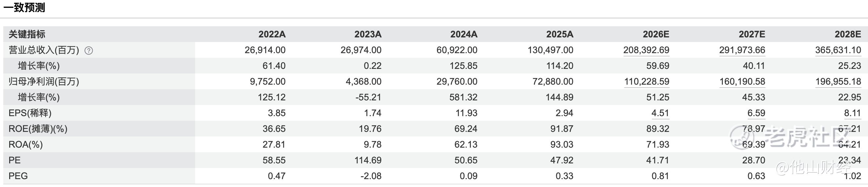
Task: Click the 关键指标 header cell
Action: pos(27,34)
